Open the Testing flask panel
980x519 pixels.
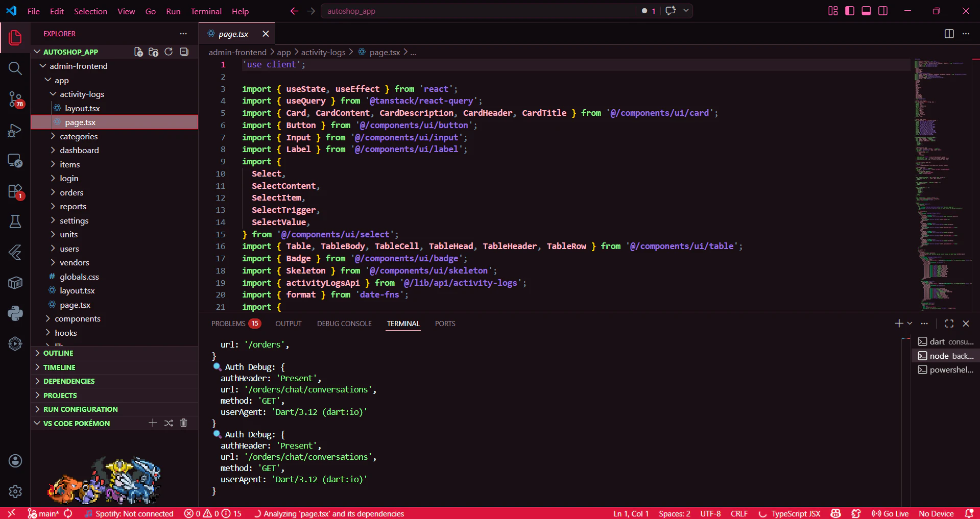(15, 221)
